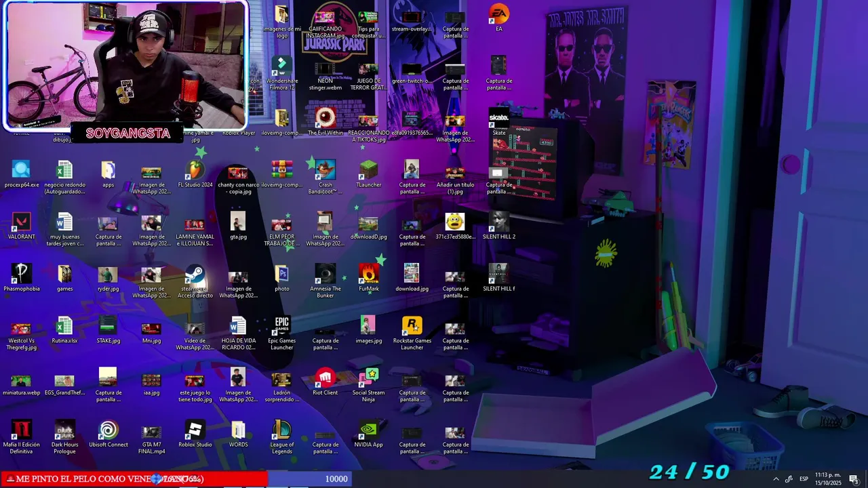Launch the FurMark benchmark icon

click(x=369, y=278)
